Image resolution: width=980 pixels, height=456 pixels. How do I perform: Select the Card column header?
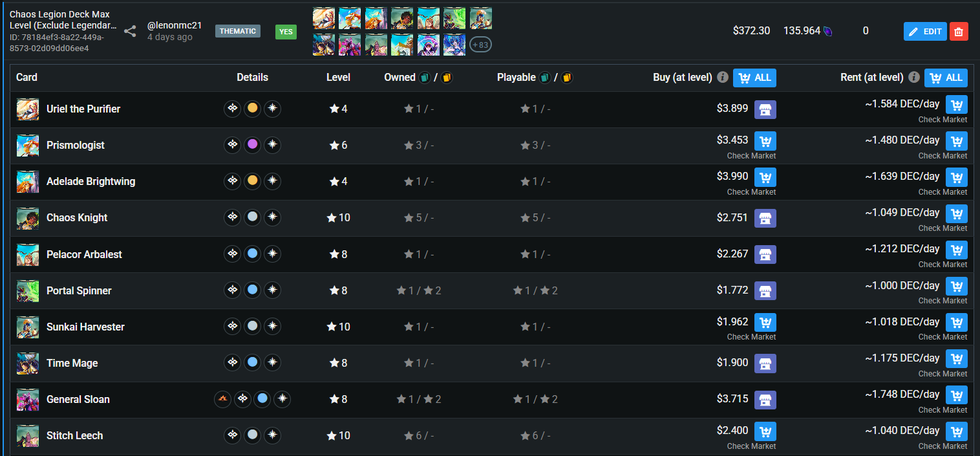27,77
